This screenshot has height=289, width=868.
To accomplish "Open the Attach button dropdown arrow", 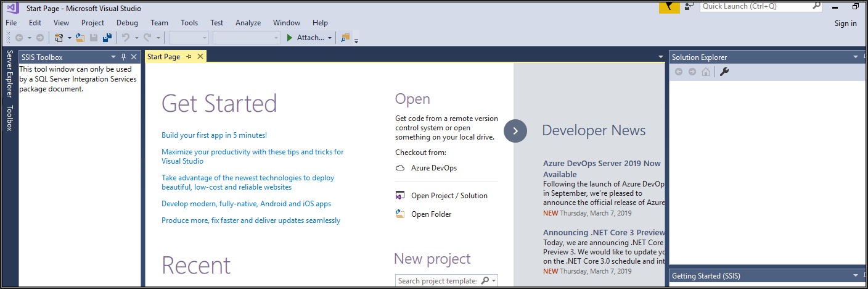I will (330, 38).
